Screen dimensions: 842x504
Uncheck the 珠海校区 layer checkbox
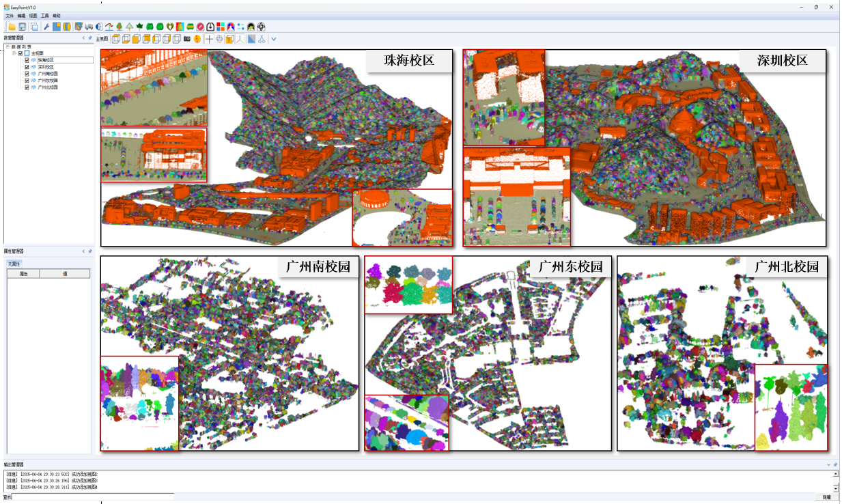point(27,60)
